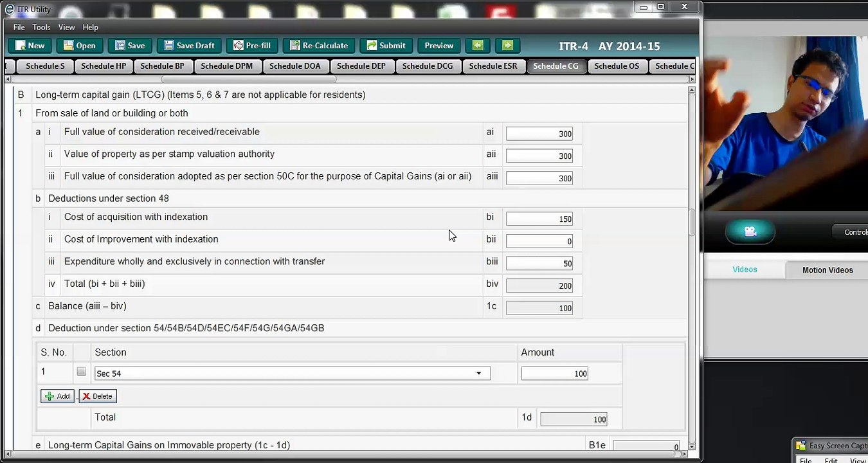Click the tab strip scroll right arrow

692,79
